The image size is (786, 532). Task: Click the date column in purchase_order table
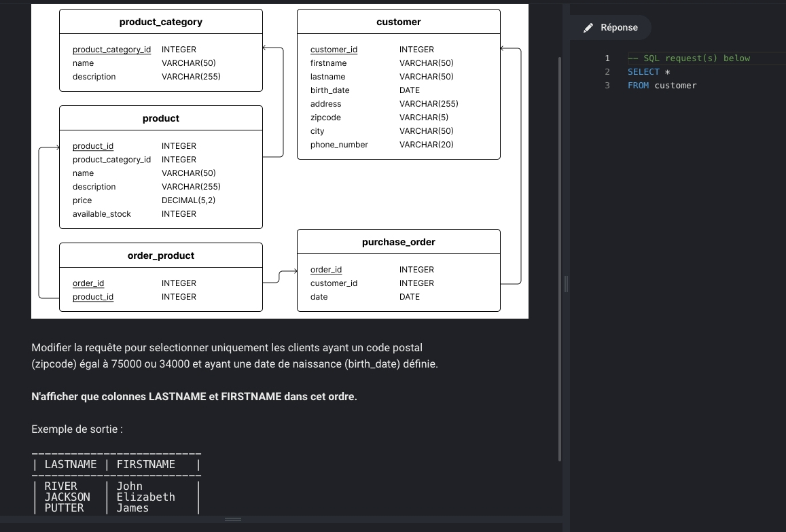coord(319,297)
